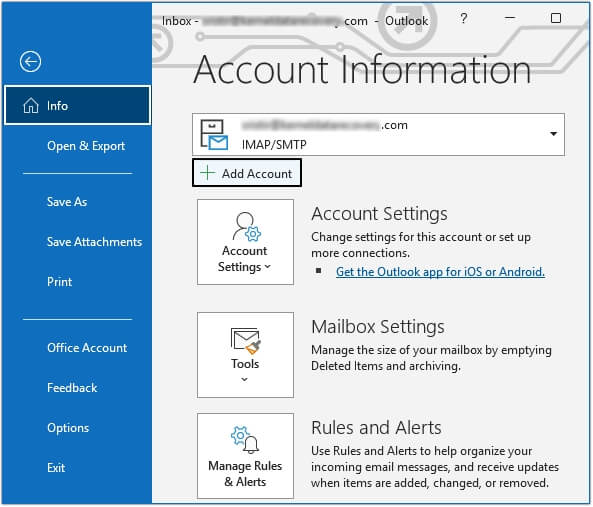Select Open & Export in sidebar
The width and height of the screenshot is (593, 507).
tap(86, 146)
